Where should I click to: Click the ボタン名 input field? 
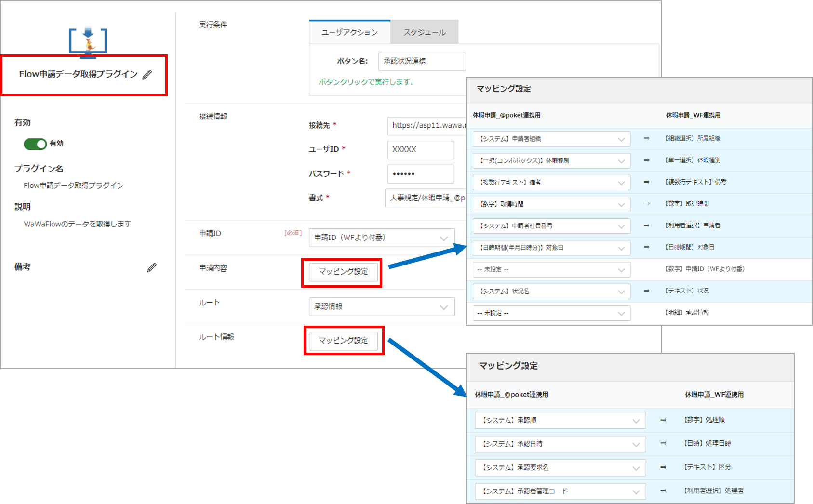422,61
